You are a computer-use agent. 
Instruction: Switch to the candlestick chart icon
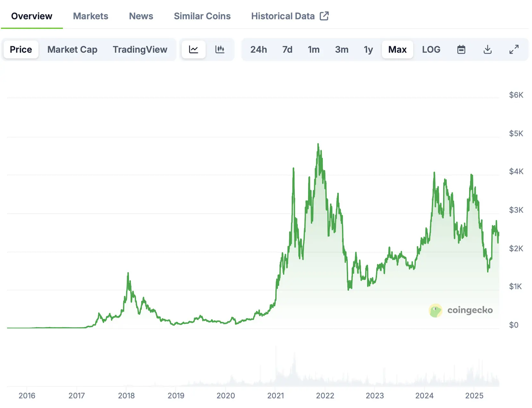tap(220, 49)
